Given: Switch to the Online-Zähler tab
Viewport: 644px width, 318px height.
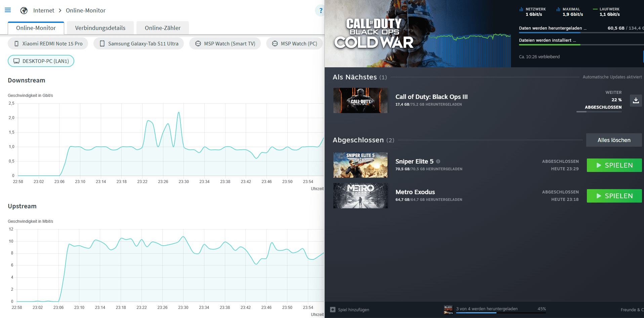Looking at the screenshot, I should coord(163,28).
